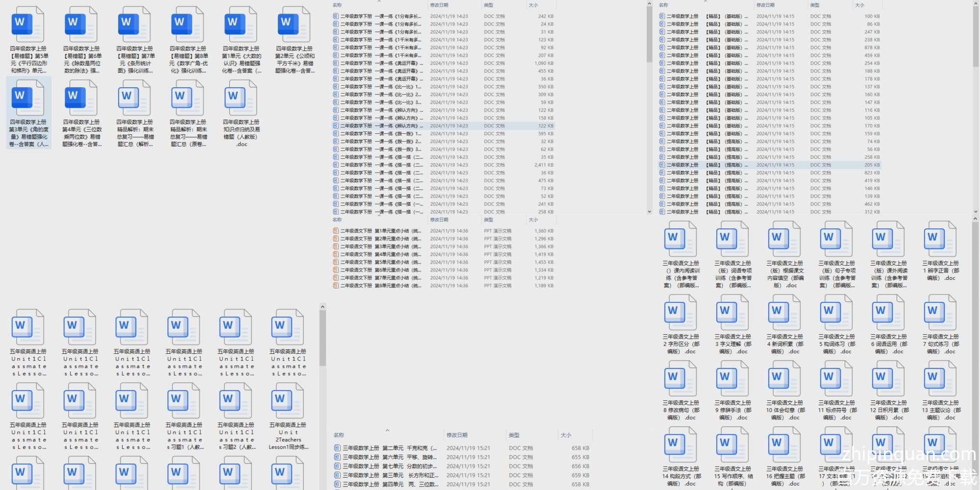The image size is (980, 490).
Task: Select 二年级数学下册 一课一练 比一比 1 row
Action: (x=380, y=87)
